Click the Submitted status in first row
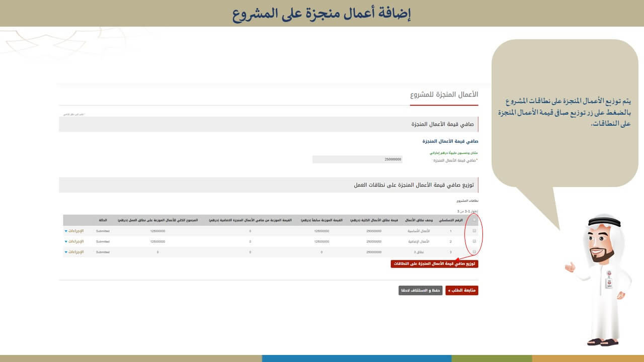The height and width of the screenshot is (362, 644). pos(103,231)
